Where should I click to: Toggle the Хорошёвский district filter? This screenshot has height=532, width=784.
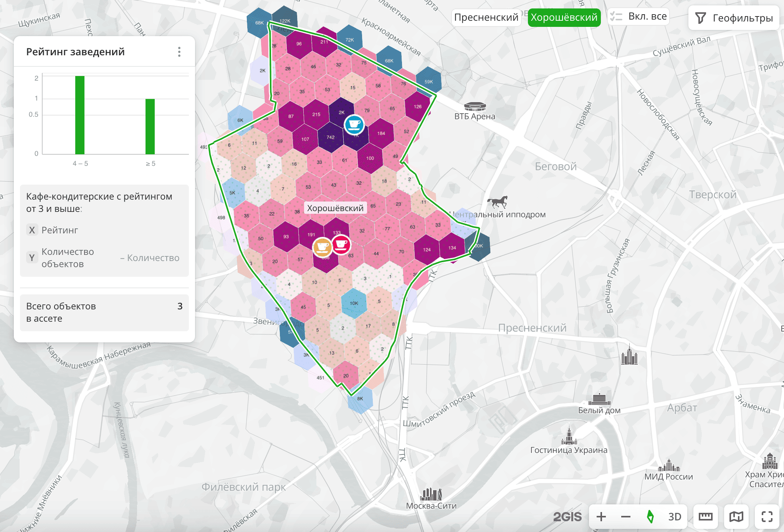[564, 18]
